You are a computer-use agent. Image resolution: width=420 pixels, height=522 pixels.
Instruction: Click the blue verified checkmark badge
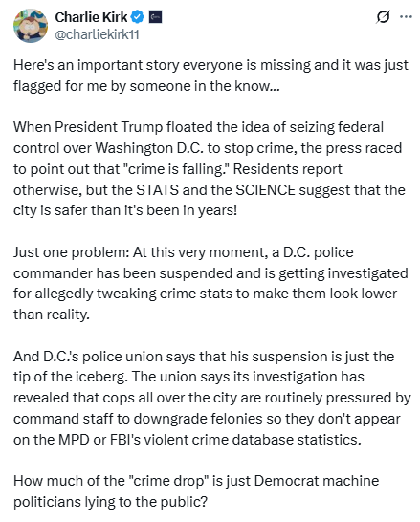pos(137,17)
